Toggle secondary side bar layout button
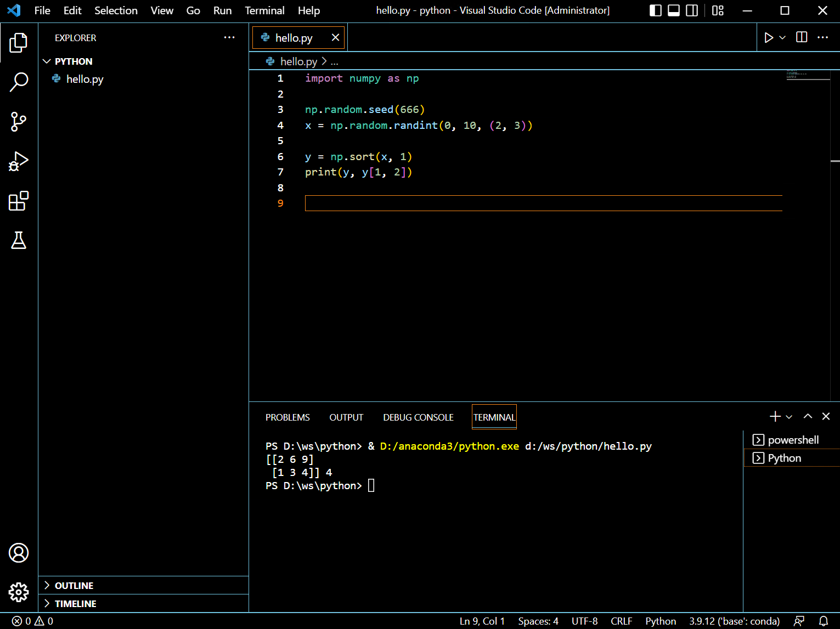The image size is (840, 629). (692, 10)
